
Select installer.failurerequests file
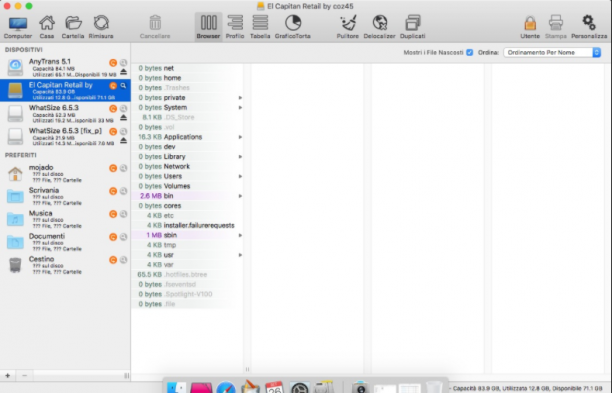pos(187,225)
